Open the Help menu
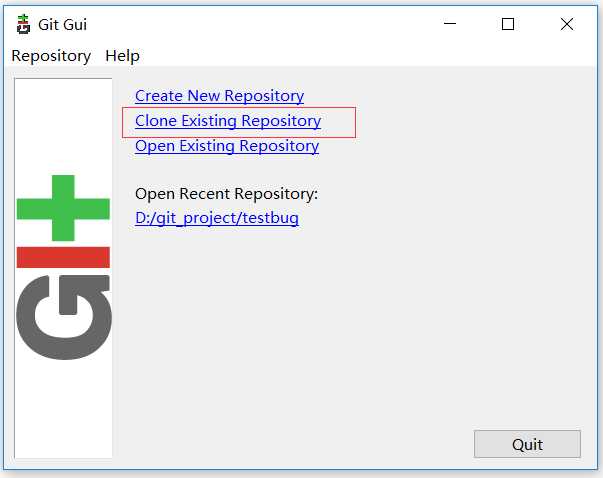 point(122,56)
